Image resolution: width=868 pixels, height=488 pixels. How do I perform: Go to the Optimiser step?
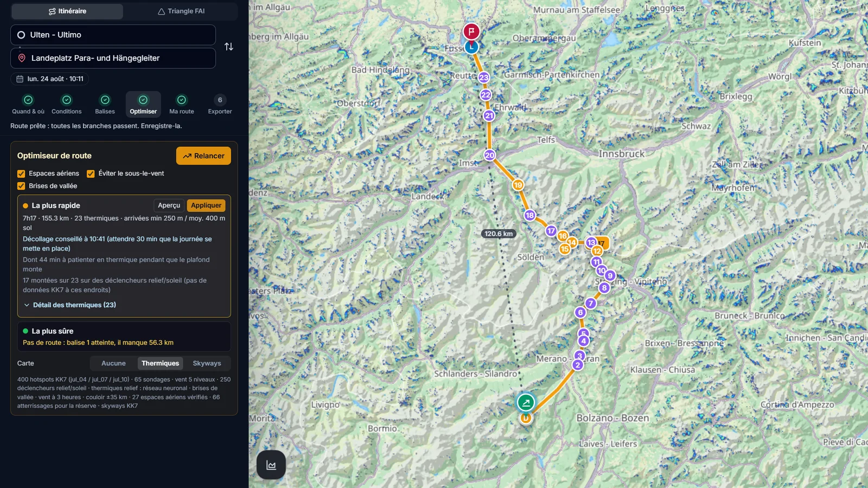tap(143, 105)
